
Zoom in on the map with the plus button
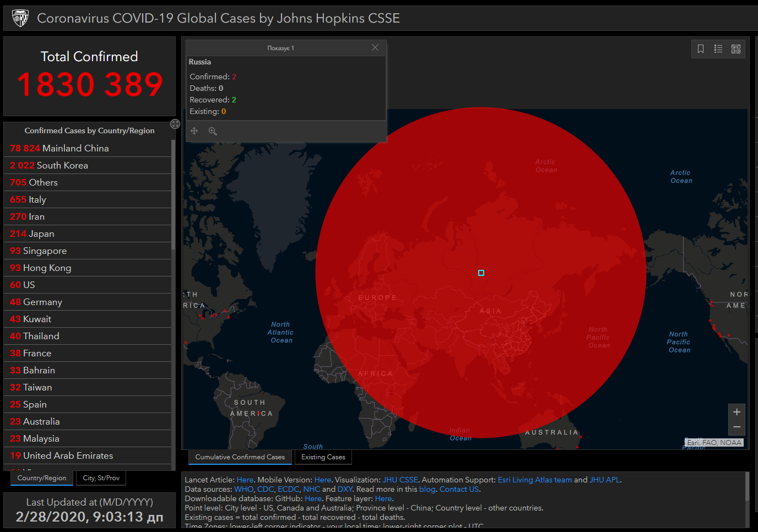coord(737,412)
